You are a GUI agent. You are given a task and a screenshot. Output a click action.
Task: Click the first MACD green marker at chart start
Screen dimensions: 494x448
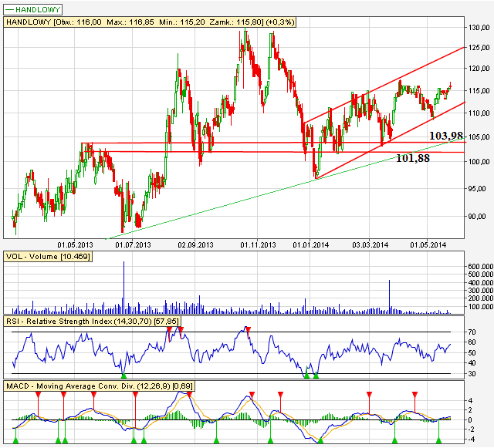(x=15, y=440)
